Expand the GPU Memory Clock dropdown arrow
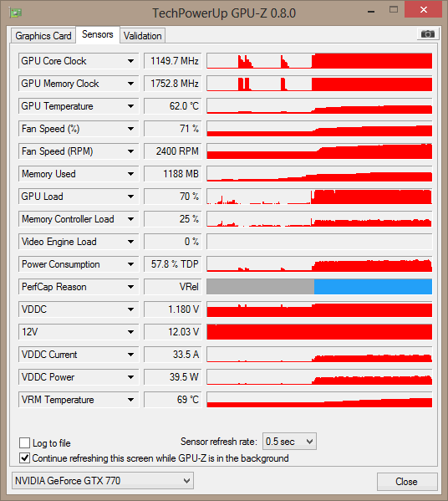Image resolution: width=448 pixels, height=501 pixels. click(130, 84)
